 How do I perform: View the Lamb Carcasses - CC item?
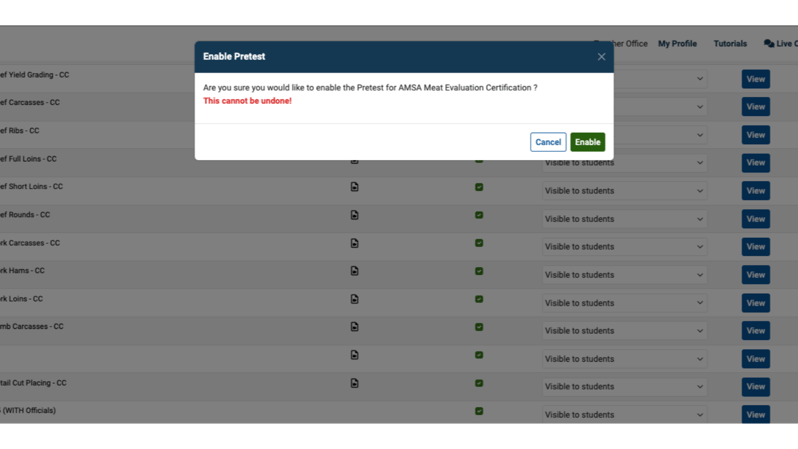point(755,331)
